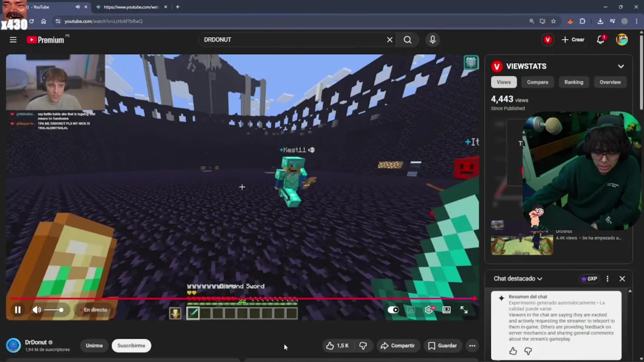
Task: Enter fullscreen mode
Action: pyautogui.click(x=464, y=310)
